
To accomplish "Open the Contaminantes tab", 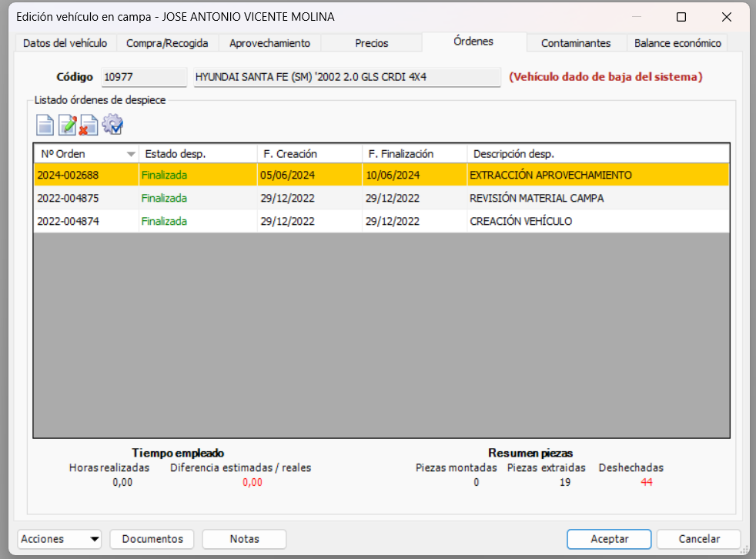I will pyautogui.click(x=576, y=43).
